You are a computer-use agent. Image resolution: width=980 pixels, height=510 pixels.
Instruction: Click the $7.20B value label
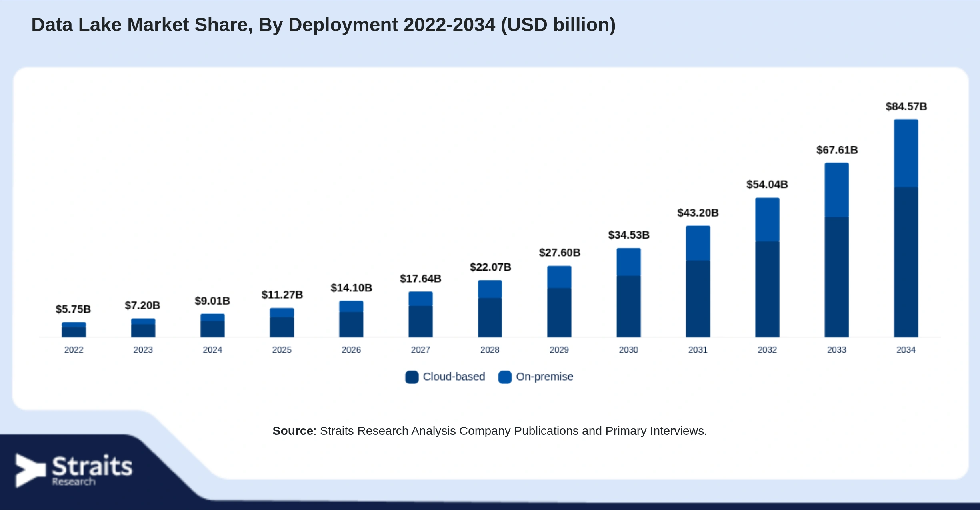coord(142,306)
